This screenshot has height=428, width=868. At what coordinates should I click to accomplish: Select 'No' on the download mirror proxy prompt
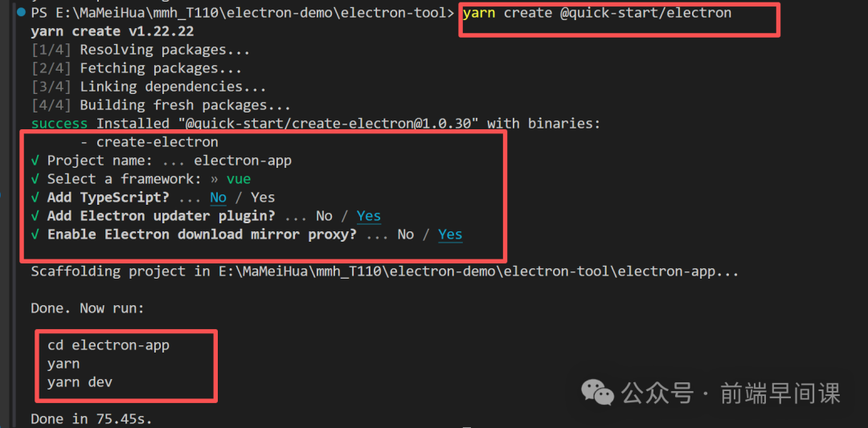coord(405,234)
